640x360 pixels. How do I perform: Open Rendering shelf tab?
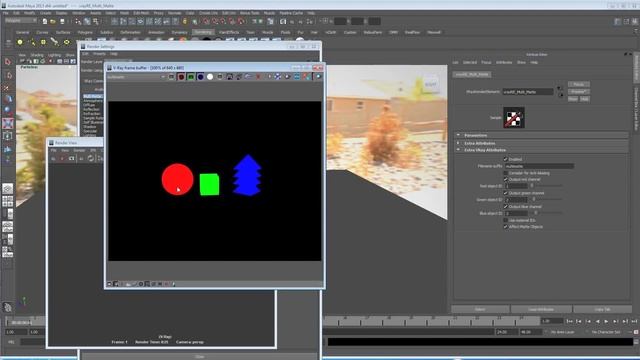click(x=203, y=32)
